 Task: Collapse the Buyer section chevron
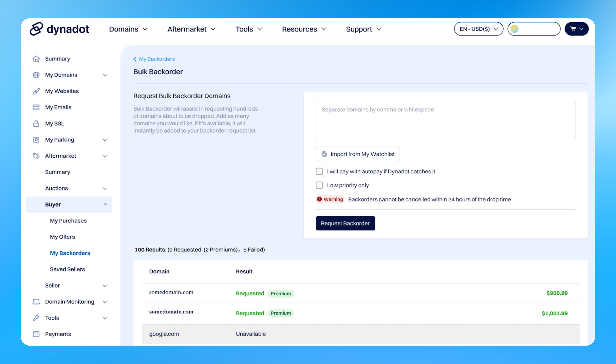coord(105,204)
